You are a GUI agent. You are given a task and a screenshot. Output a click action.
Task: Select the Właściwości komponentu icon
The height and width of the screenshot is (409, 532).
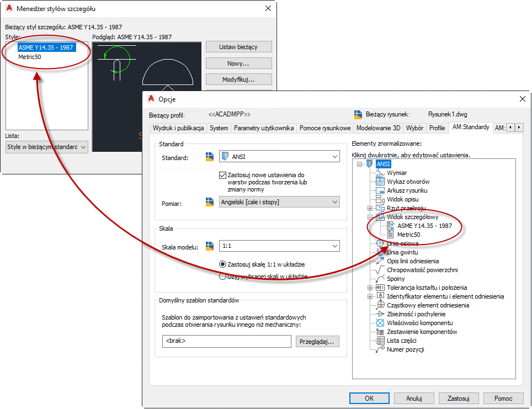click(x=380, y=323)
